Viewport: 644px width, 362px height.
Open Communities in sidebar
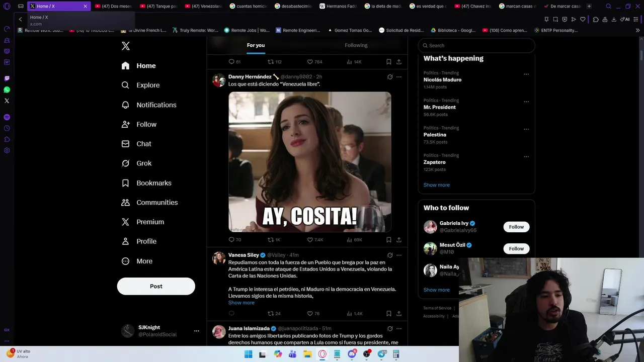[149, 203]
